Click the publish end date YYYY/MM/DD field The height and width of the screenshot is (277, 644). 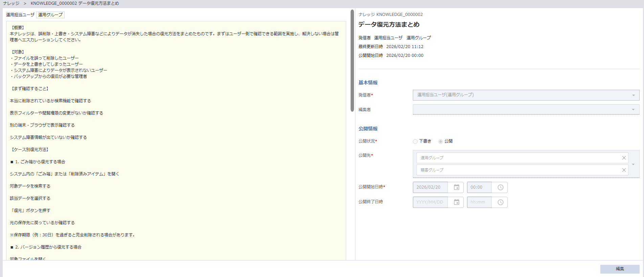click(430, 202)
